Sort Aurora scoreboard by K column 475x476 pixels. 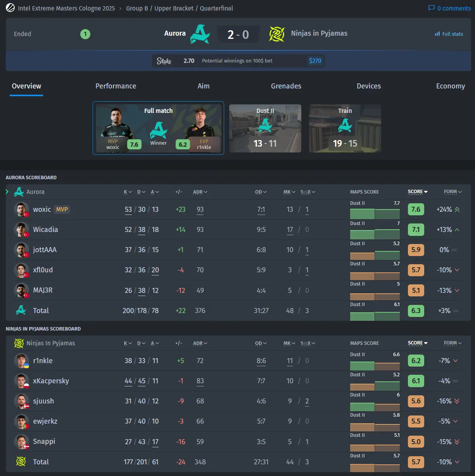pyautogui.click(x=128, y=192)
